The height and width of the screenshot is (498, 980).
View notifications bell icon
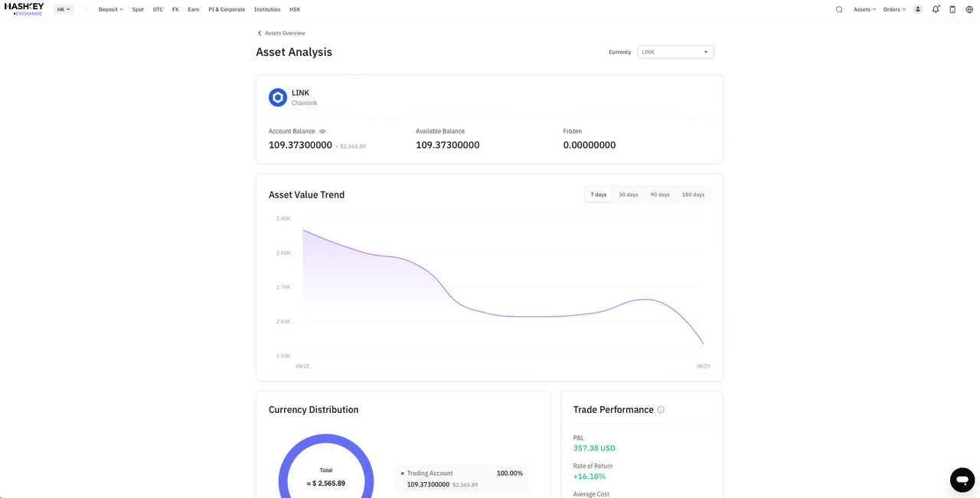(936, 10)
